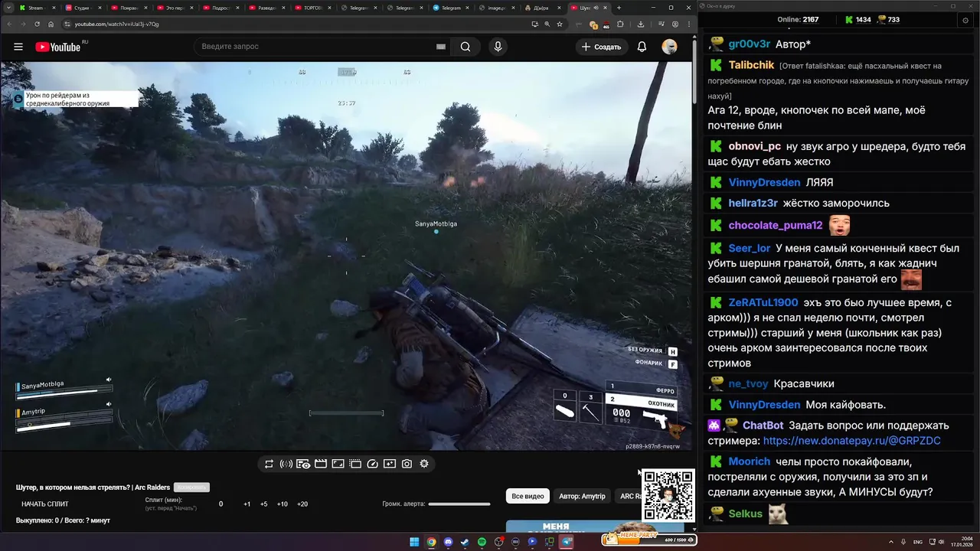The height and width of the screenshot is (551, 980).
Task: Bookmark this page with the star icon
Action: tap(560, 24)
